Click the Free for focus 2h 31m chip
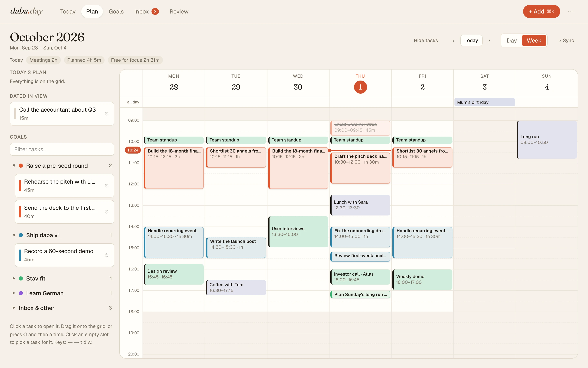 135,60
